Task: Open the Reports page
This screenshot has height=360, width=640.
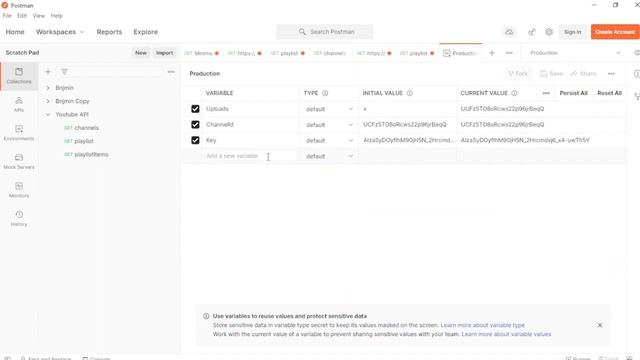Action: (x=109, y=32)
